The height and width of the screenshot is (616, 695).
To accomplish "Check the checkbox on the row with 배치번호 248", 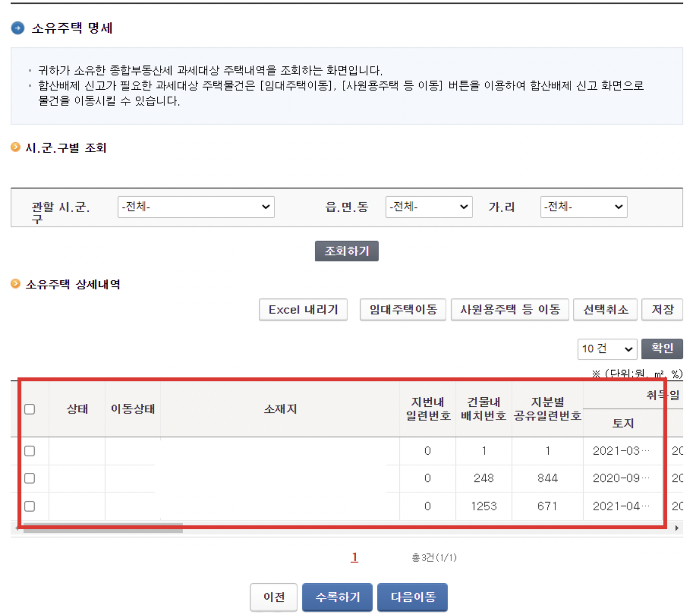I will click(x=29, y=478).
